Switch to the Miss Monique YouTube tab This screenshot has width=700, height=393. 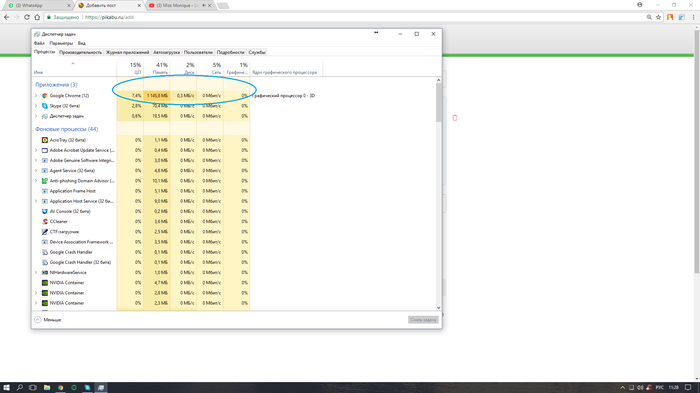[178, 5]
